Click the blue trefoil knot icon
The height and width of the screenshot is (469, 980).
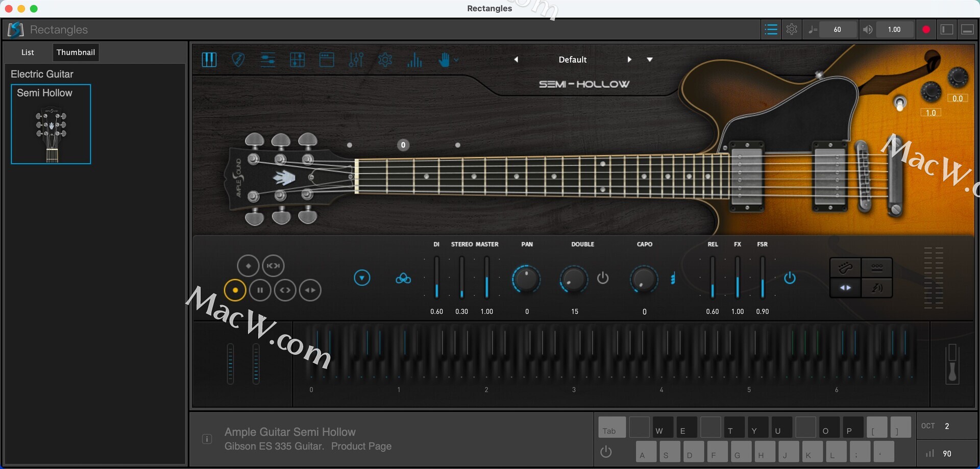[x=403, y=279]
